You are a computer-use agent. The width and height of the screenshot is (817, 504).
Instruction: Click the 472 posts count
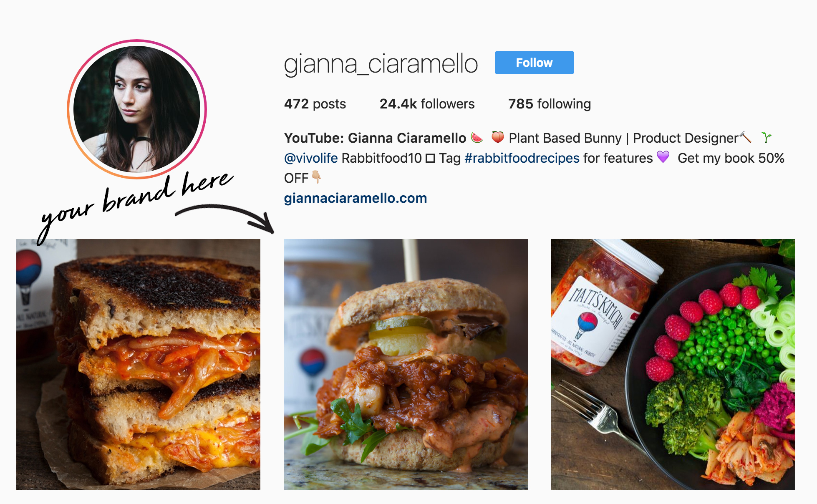315,104
